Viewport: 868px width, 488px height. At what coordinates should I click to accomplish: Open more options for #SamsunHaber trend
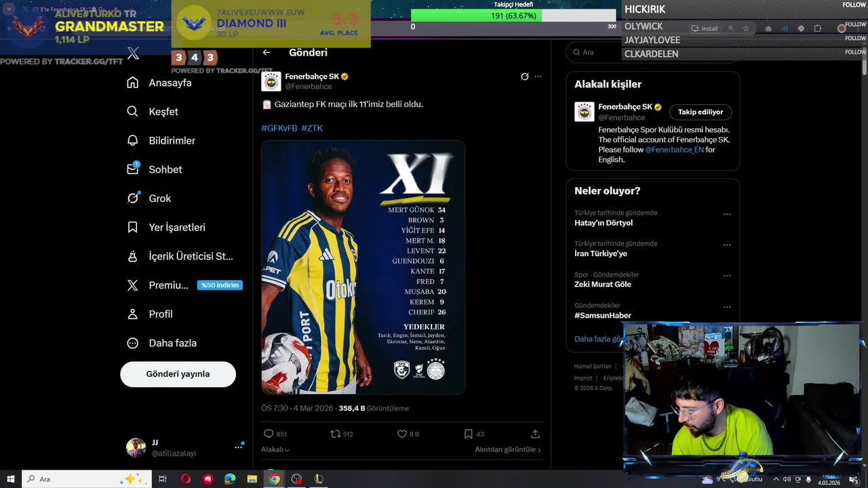pos(727,307)
